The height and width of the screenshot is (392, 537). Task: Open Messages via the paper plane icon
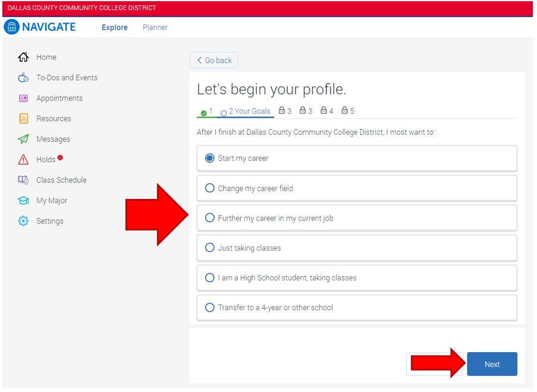click(x=22, y=139)
